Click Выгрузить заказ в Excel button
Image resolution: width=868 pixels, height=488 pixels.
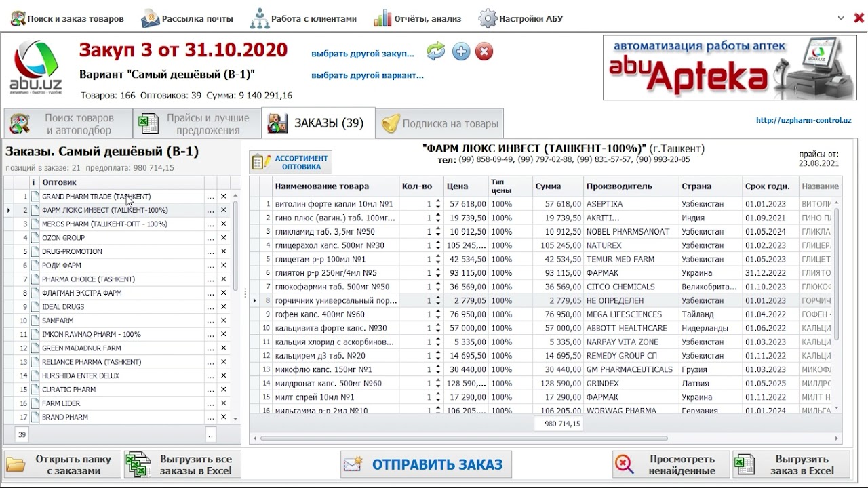click(x=791, y=465)
